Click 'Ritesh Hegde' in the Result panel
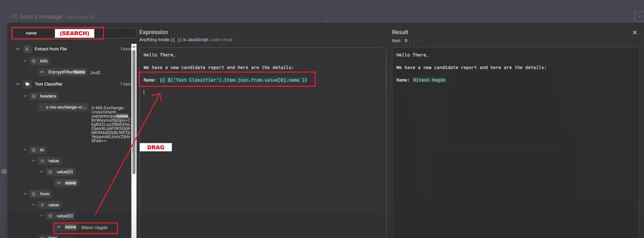 click(429, 80)
